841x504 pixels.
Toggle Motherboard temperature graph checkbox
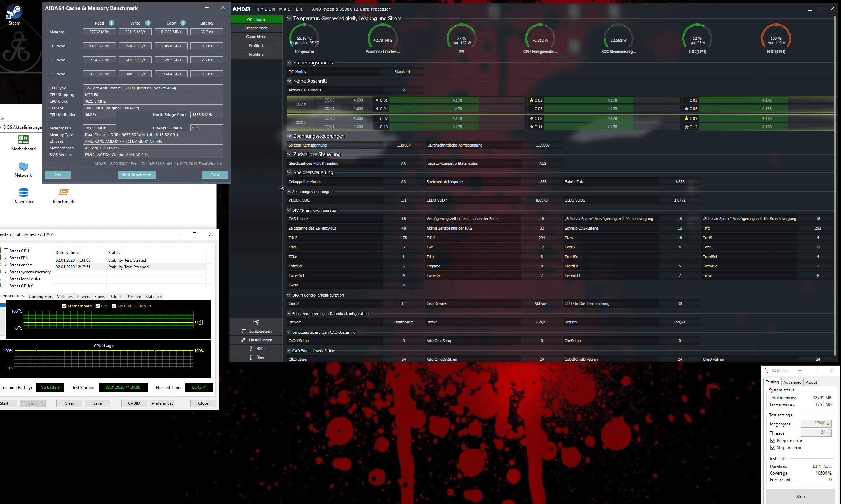coord(64,306)
